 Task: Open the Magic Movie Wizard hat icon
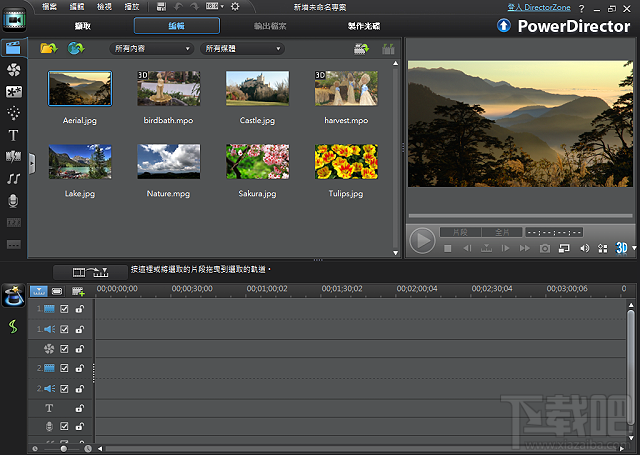pos(14,294)
